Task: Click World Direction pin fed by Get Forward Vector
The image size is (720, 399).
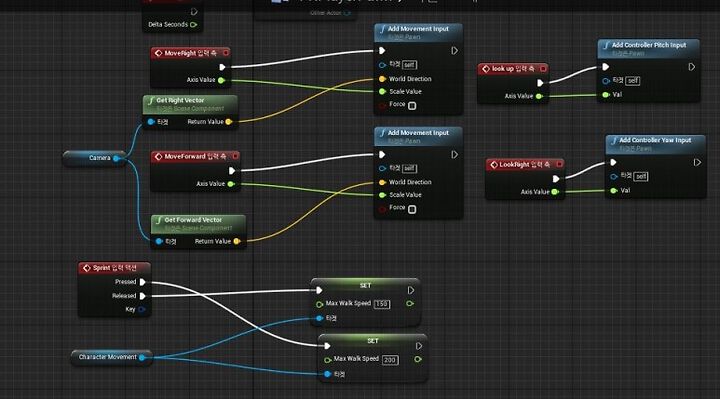Action: coord(382,182)
